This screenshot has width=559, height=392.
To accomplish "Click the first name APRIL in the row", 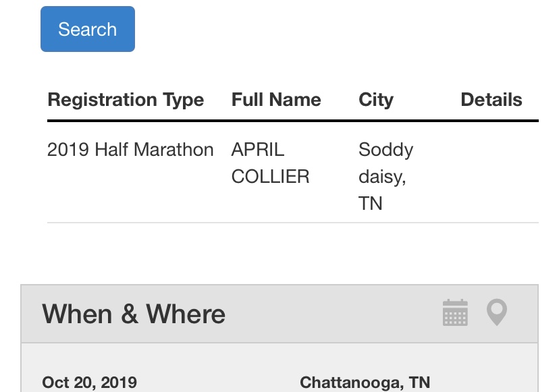I will (x=258, y=150).
